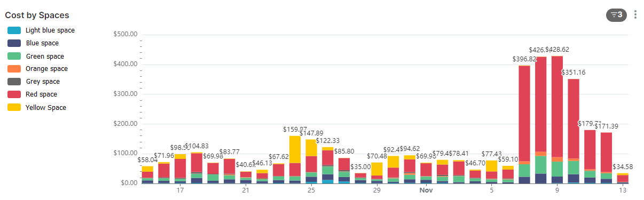Select the tallest bar labeled $428.62

click(557, 119)
